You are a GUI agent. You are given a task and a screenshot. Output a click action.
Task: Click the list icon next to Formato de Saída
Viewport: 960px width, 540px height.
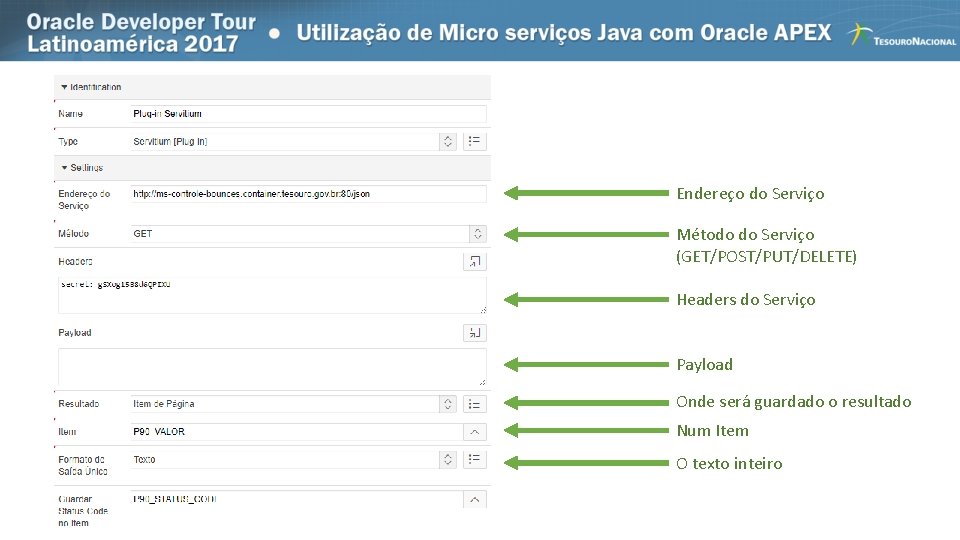coord(476,459)
